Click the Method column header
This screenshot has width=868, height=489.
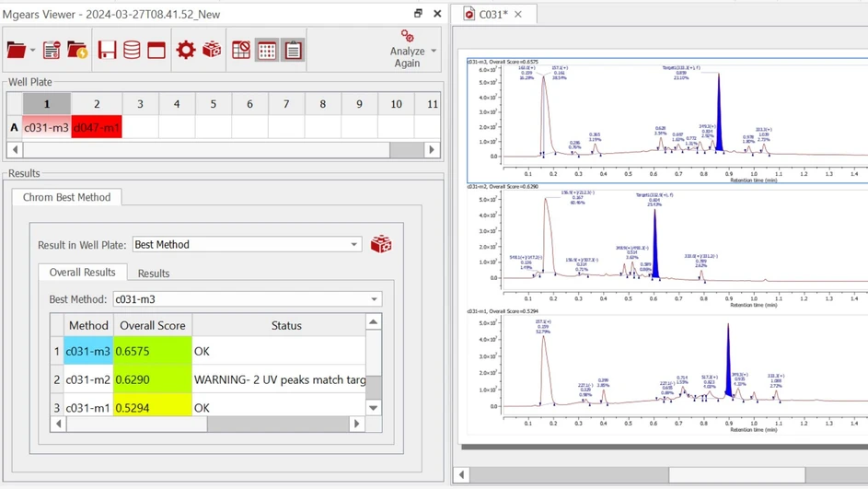(88, 325)
